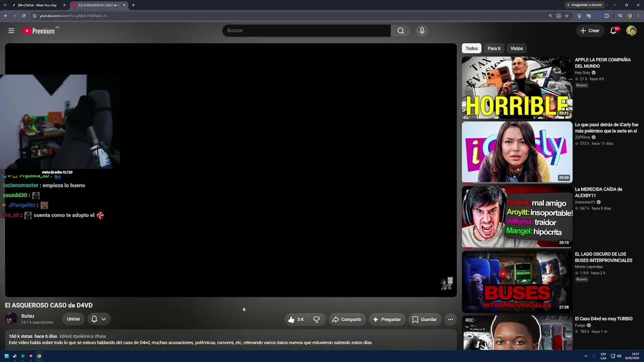644x362 pixels.
Task: Click the Crear button
Action: coord(590,31)
